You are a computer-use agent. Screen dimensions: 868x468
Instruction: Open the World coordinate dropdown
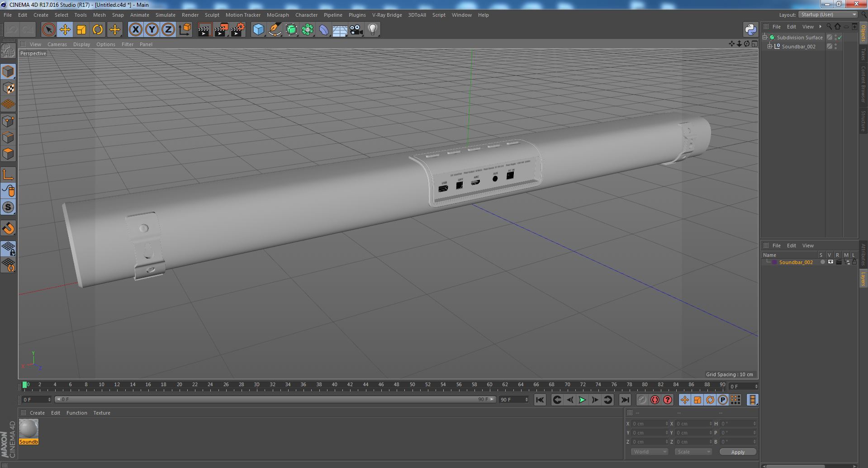[650, 452]
